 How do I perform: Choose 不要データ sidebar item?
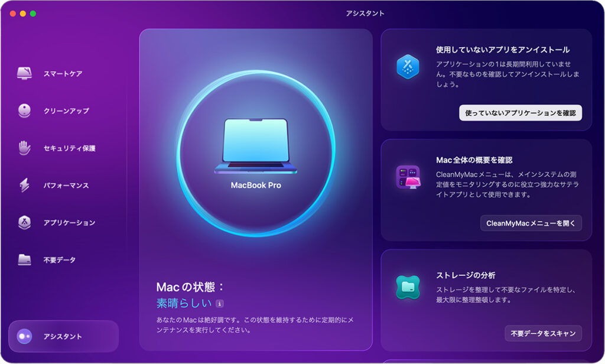click(x=60, y=260)
